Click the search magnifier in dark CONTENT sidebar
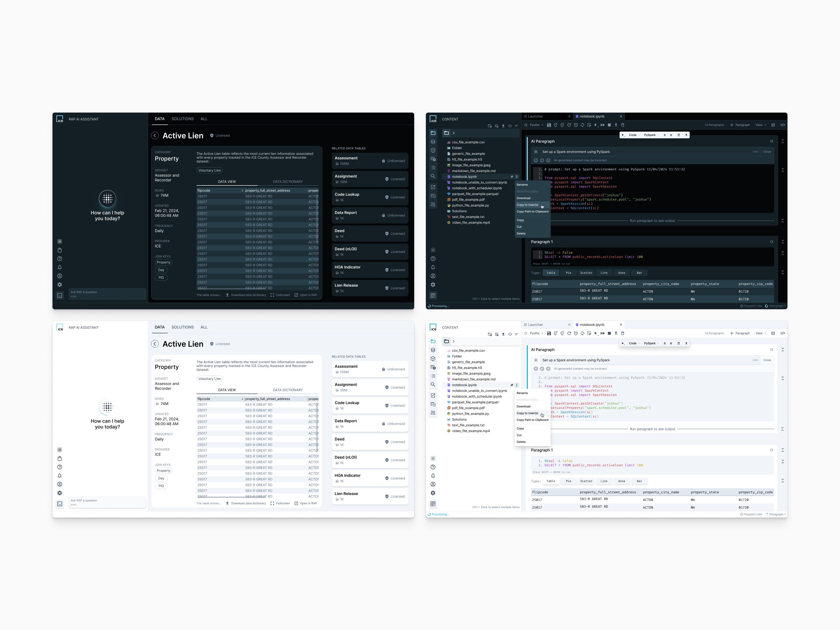This screenshot has height=630, width=840. tap(433, 176)
